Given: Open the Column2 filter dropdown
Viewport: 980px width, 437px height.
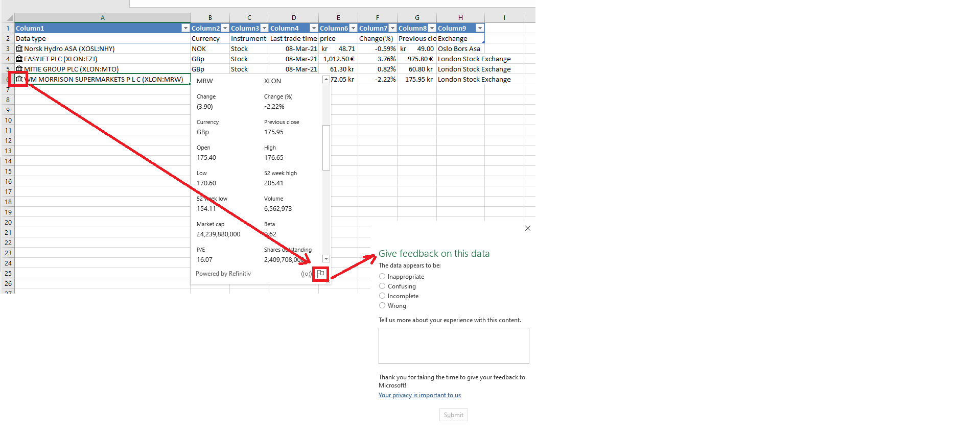Looking at the screenshot, I should [x=225, y=28].
